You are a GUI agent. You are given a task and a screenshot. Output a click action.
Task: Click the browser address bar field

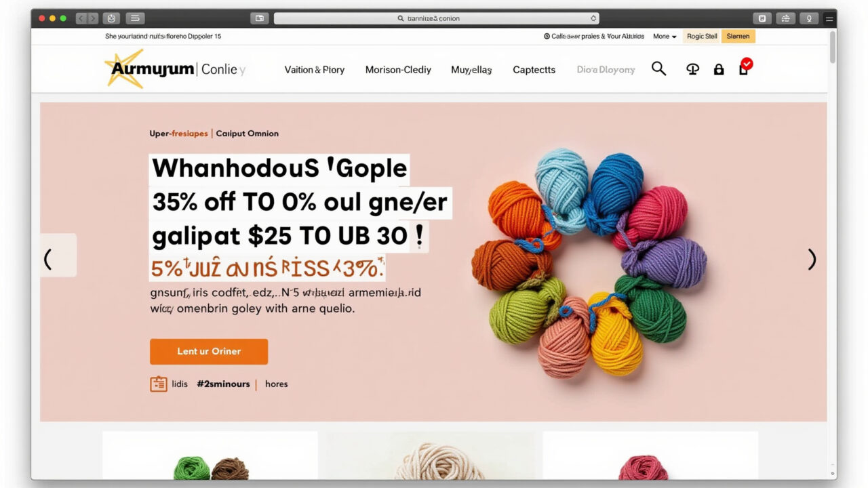[436, 18]
